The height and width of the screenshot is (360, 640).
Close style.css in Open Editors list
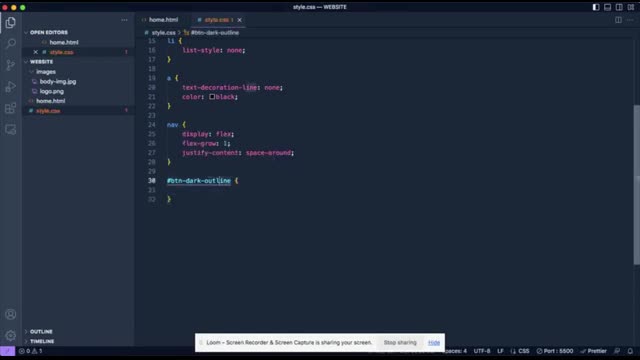click(x=36, y=52)
